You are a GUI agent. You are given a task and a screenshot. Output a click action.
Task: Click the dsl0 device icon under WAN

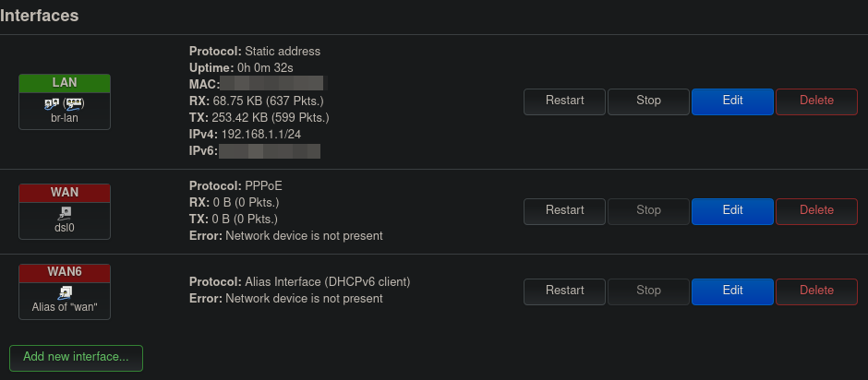click(65, 213)
